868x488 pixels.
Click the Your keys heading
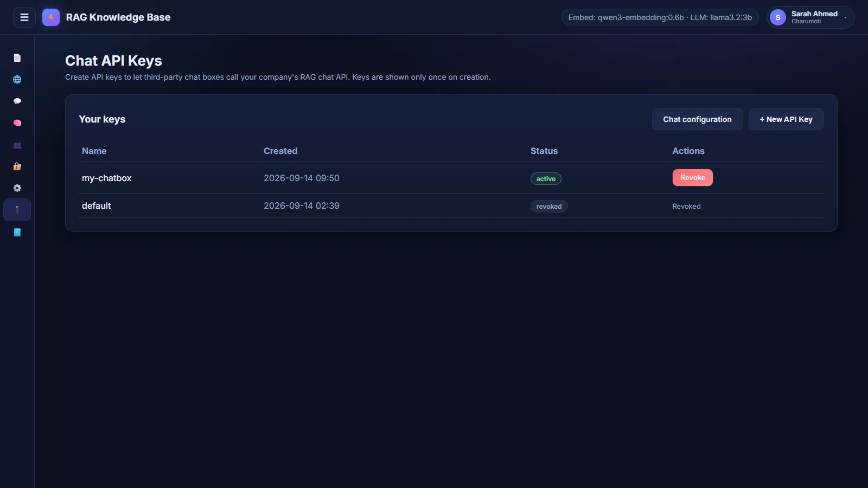(x=102, y=119)
